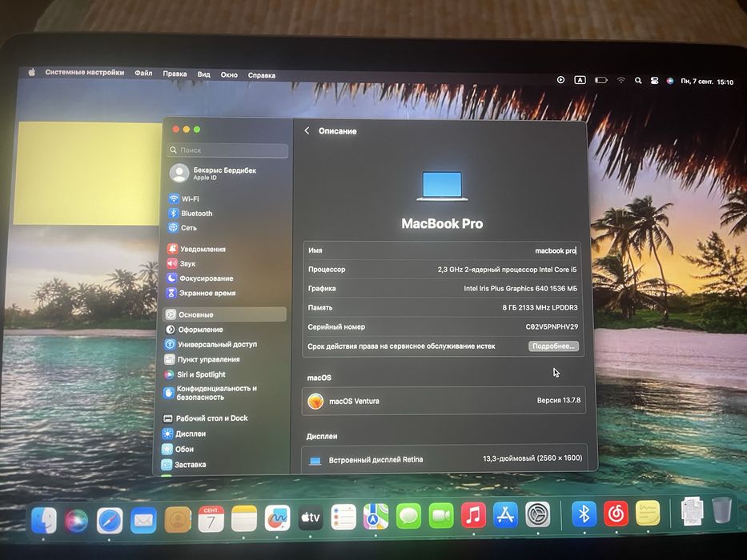This screenshot has height=560, width=747.
Task: Open the Notes app in Dock
Action: point(244,519)
